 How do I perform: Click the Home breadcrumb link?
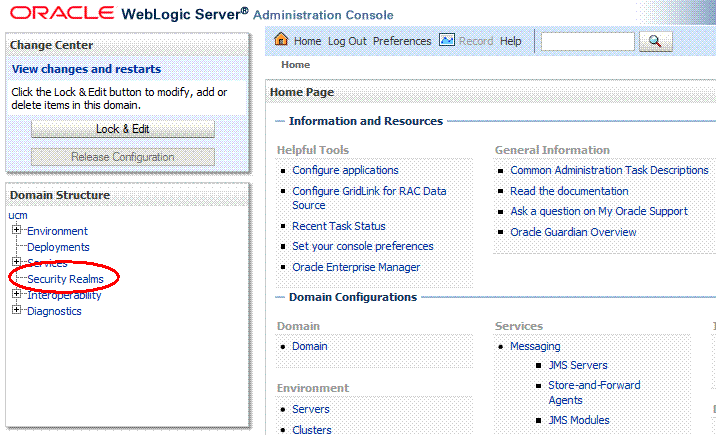pos(295,65)
